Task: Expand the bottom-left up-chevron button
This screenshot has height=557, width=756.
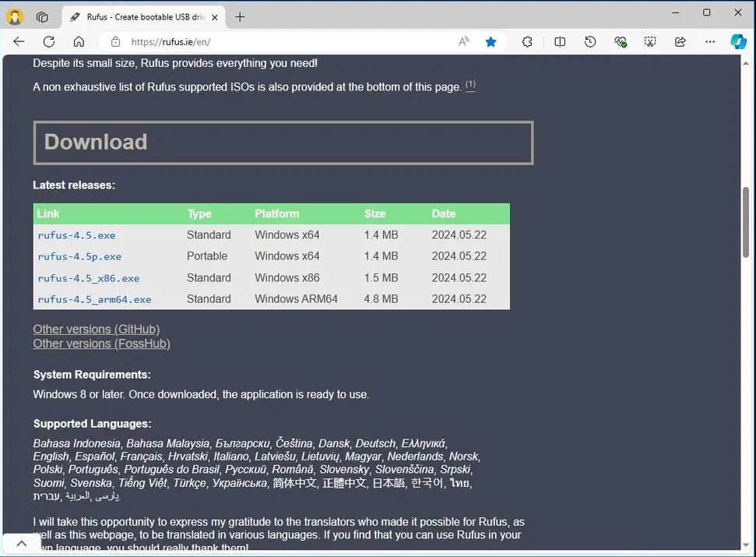Action: click(21, 544)
